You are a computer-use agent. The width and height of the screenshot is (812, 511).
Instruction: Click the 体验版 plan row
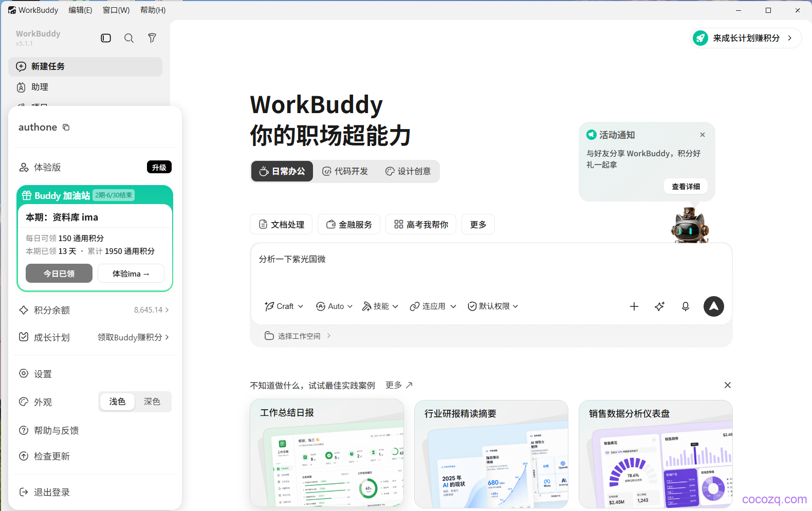point(94,167)
